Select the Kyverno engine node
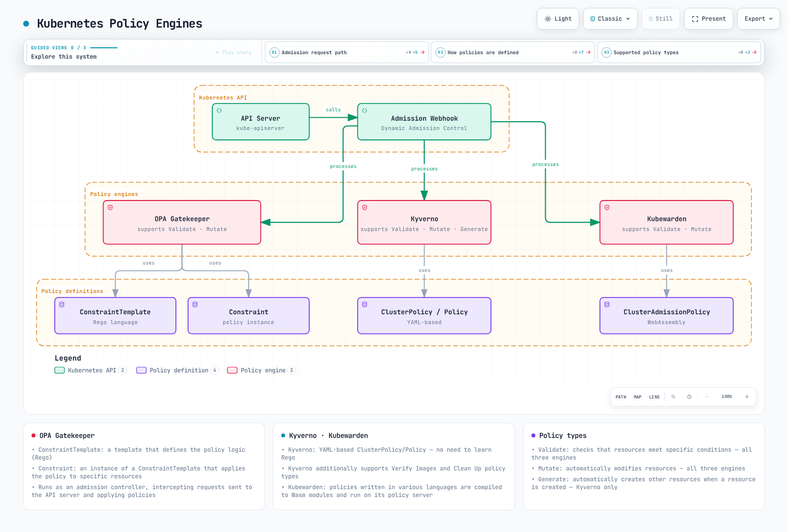Image resolution: width=788 pixels, height=532 pixels. coord(424,222)
